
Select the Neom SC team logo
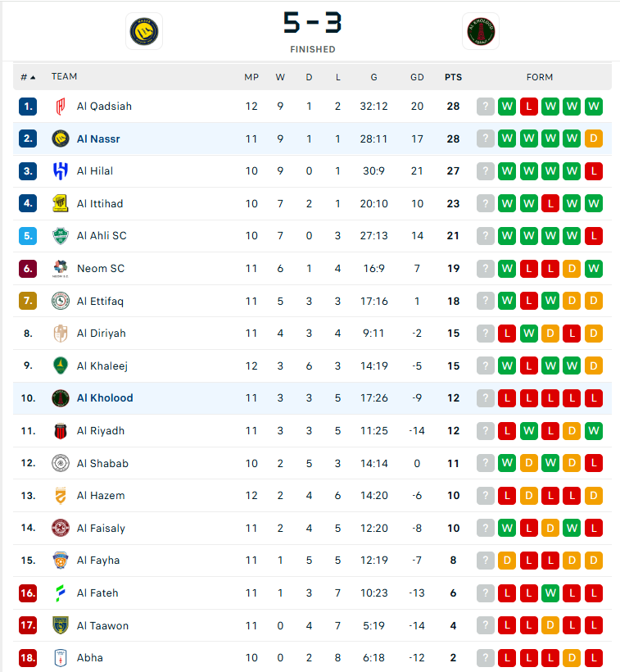[61, 268]
